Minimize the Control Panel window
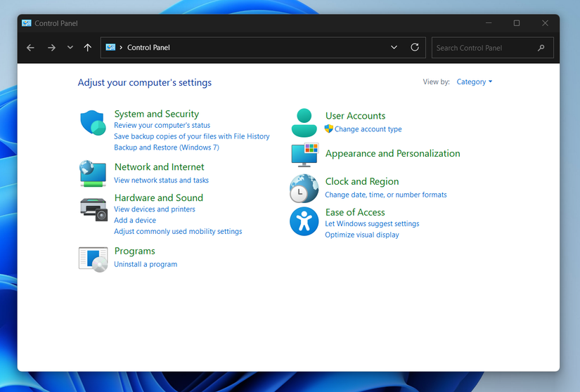Viewport: 580px width, 392px height. click(x=489, y=23)
